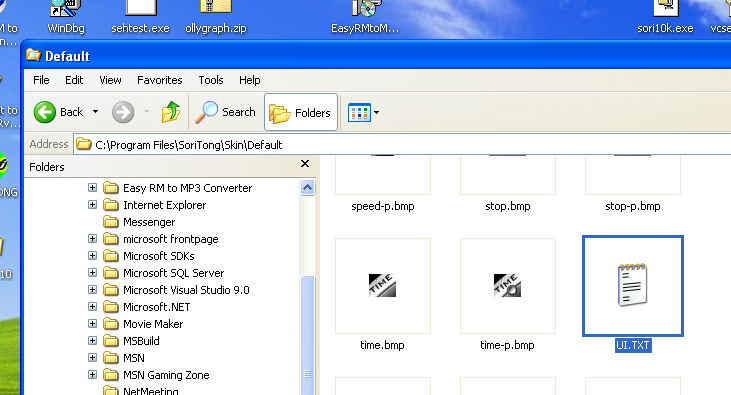Select the MSN folder icon
This screenshot has width=731, height=395.
(110, 358)
